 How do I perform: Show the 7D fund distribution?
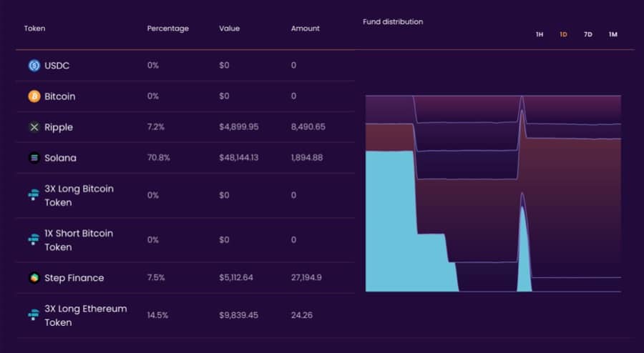(x=588, y=34)
